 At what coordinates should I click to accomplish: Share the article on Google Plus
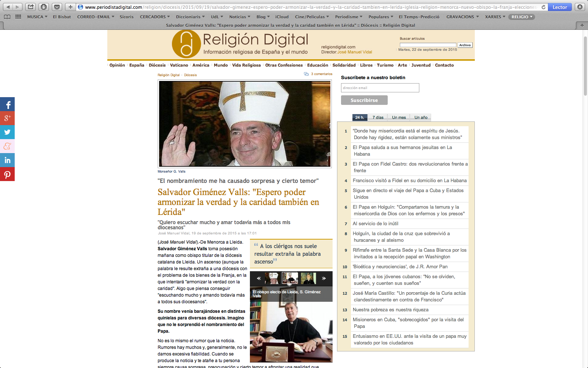point(7,118)
